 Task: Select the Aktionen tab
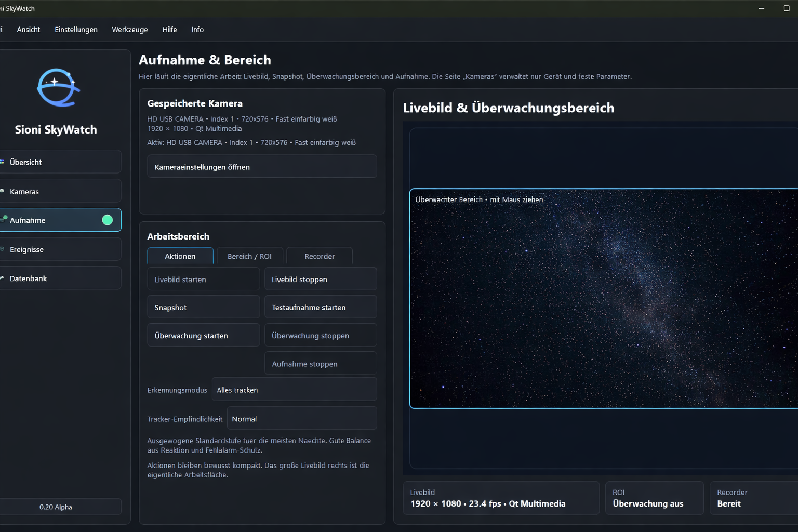click(x=180, y=256)
